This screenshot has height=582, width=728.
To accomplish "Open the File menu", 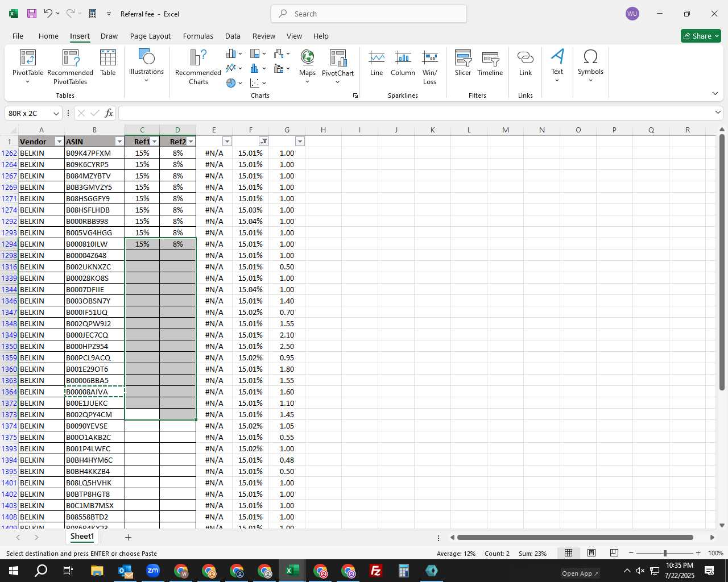I will [18, 36].
